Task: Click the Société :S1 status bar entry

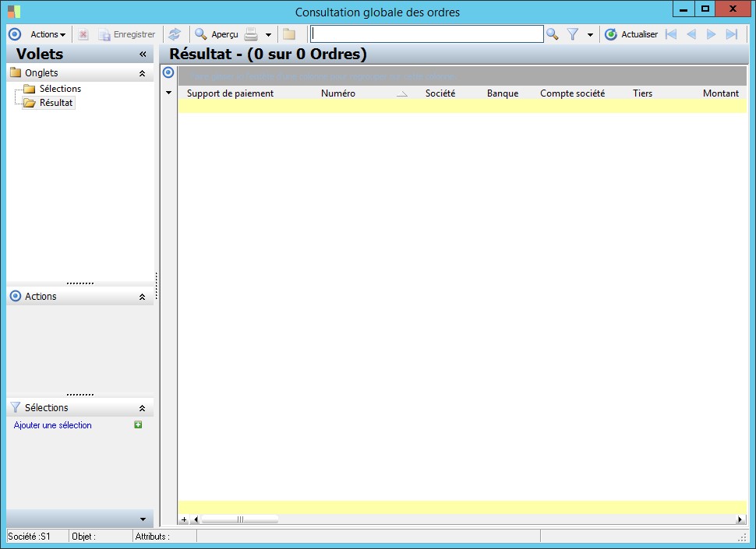Action: 37,536
